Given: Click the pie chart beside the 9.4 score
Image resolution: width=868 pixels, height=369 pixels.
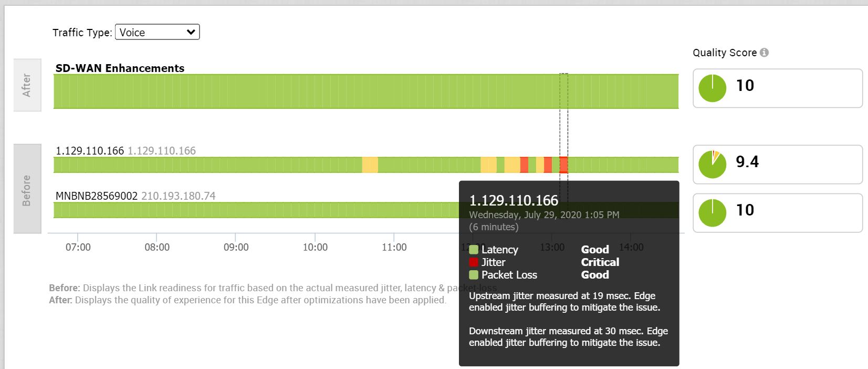Looking at the screenshot, I should [712, 164].
